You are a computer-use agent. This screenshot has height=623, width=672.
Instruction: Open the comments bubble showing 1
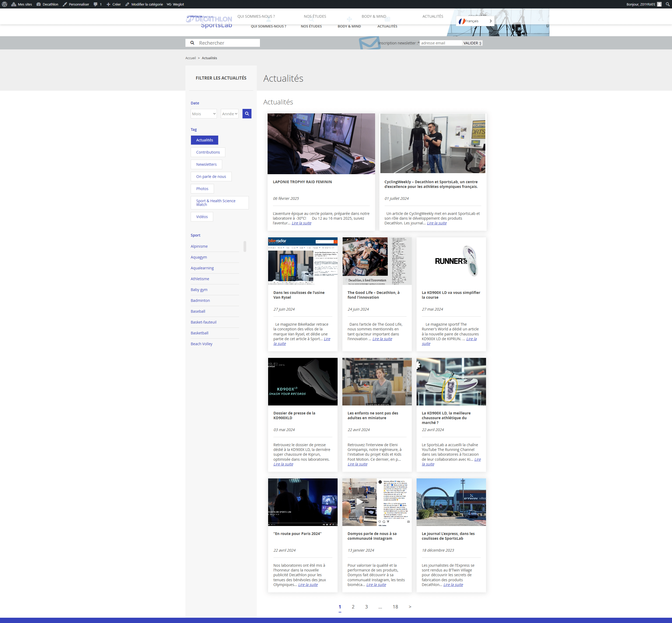[x=98, y=4]
